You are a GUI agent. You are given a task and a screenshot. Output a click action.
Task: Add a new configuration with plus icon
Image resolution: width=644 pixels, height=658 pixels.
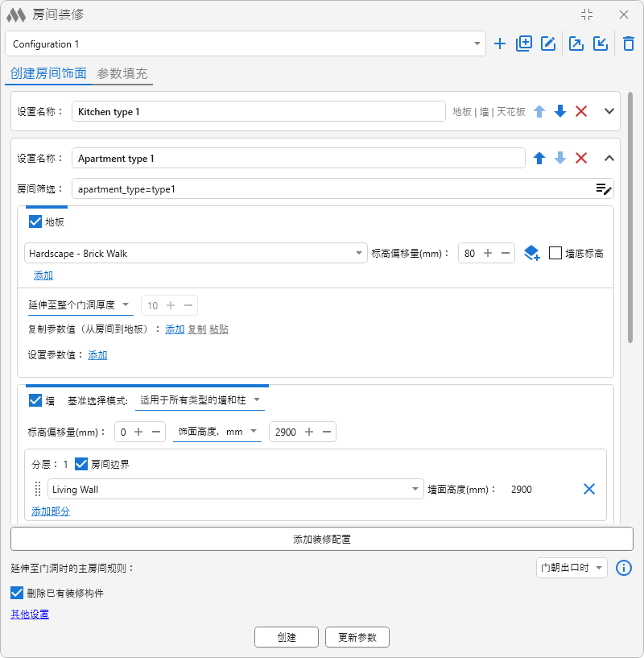[500, 43]
